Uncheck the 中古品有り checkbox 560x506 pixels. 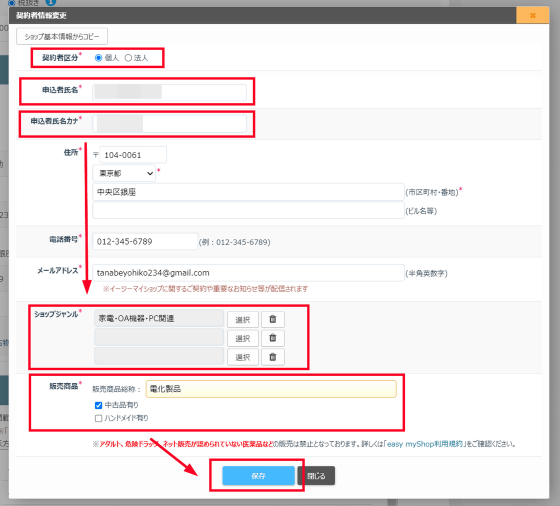point(99,405)
